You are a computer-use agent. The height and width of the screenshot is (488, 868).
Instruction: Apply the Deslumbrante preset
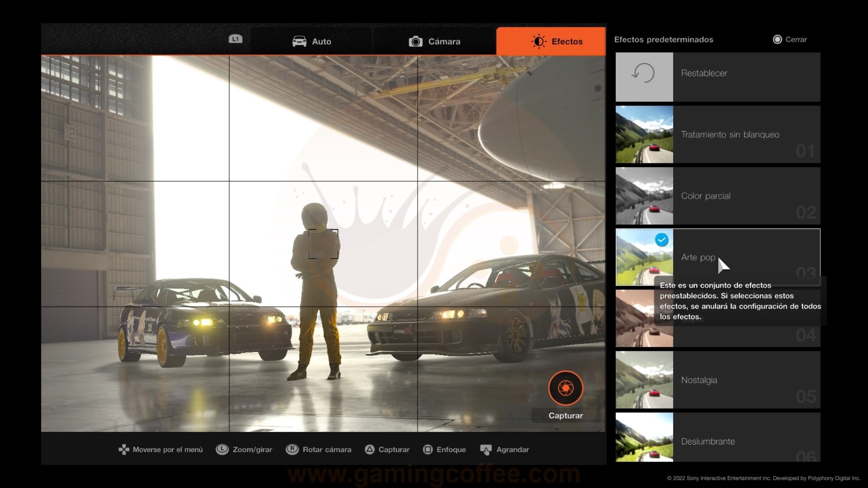(x=718, y=437)
